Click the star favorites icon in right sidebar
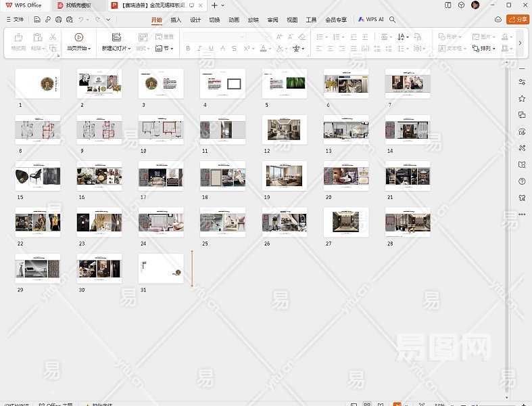532x406 pixels. pyautogui.click(x=522, y=99)
